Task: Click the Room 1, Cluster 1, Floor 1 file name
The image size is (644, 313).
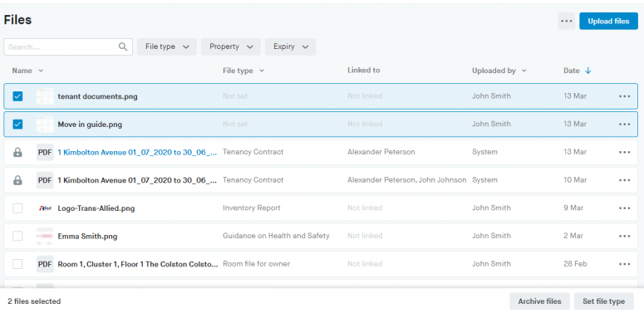Action: click(138, 264)
